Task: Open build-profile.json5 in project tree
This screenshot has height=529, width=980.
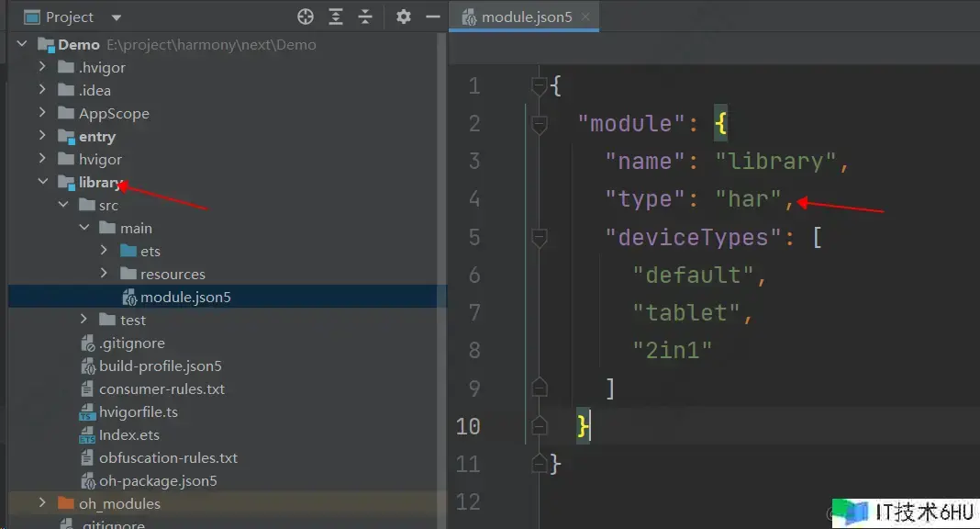Action: (160, 366)
